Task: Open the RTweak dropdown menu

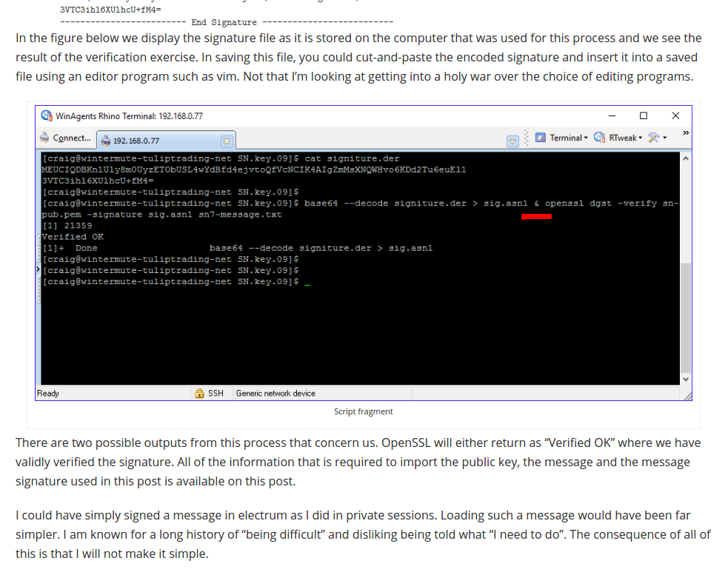Action: [619, 138]
